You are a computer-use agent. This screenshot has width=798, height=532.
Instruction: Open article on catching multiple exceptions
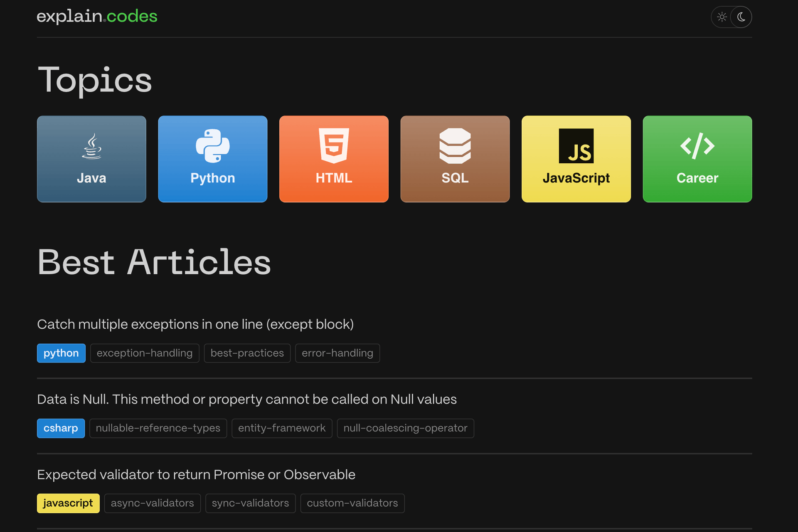(195, 324)
